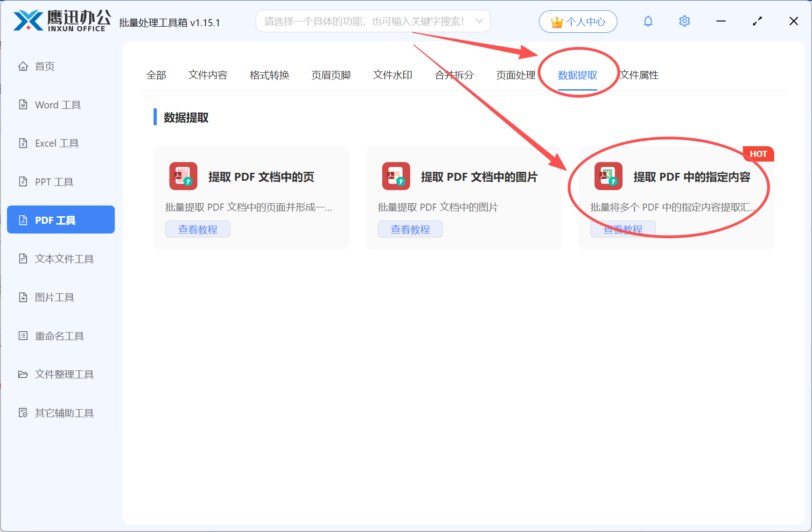Click the 提取 PDF 文档中的图片 title

click(x=479, y=177)
